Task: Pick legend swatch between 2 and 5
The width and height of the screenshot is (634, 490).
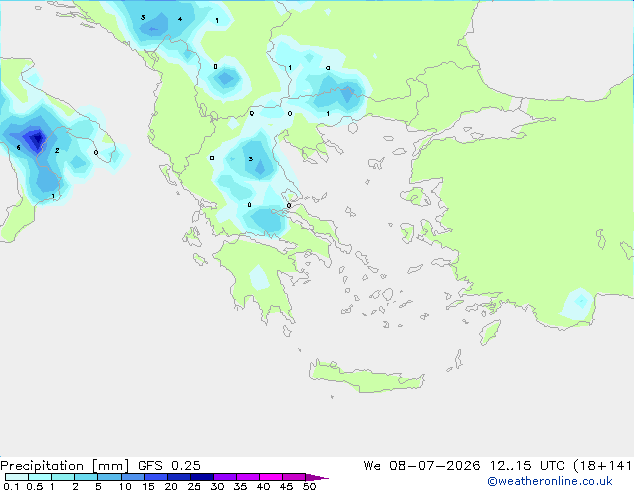Action: 86,477
